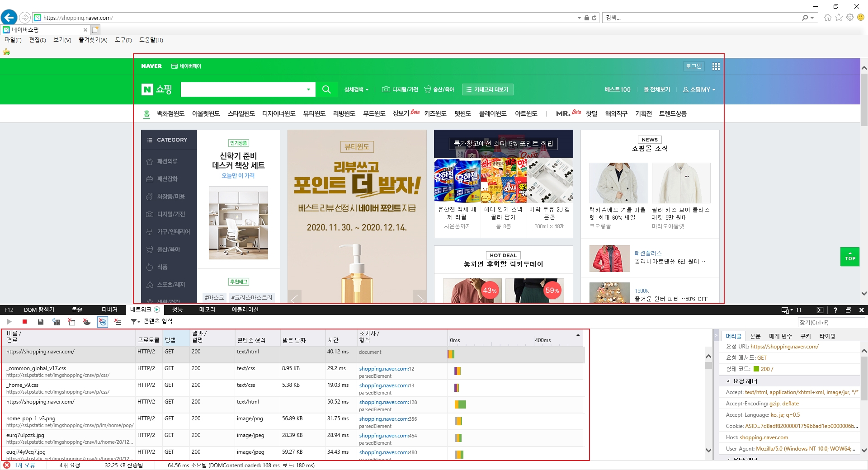Undock the developer tools panel
868x470 pixels.
tap(849, 310)
